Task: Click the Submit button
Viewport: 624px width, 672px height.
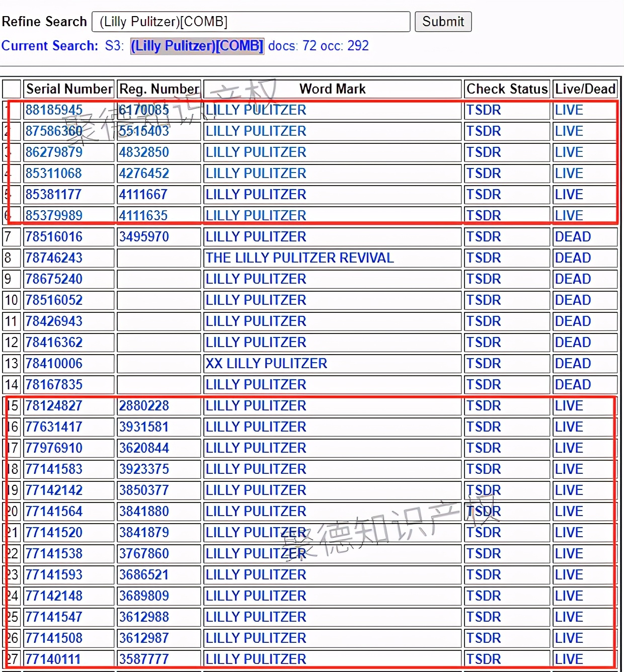Action: [443, 22]
